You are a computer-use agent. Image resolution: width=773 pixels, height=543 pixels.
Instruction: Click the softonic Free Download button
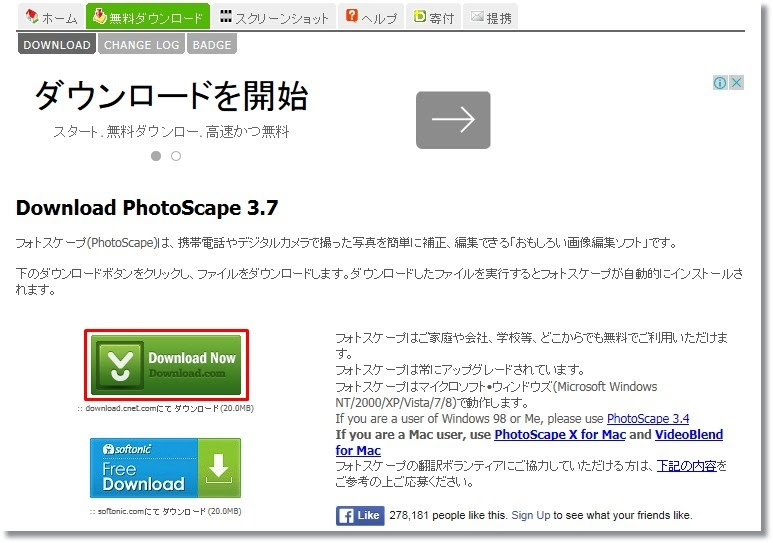166,468
